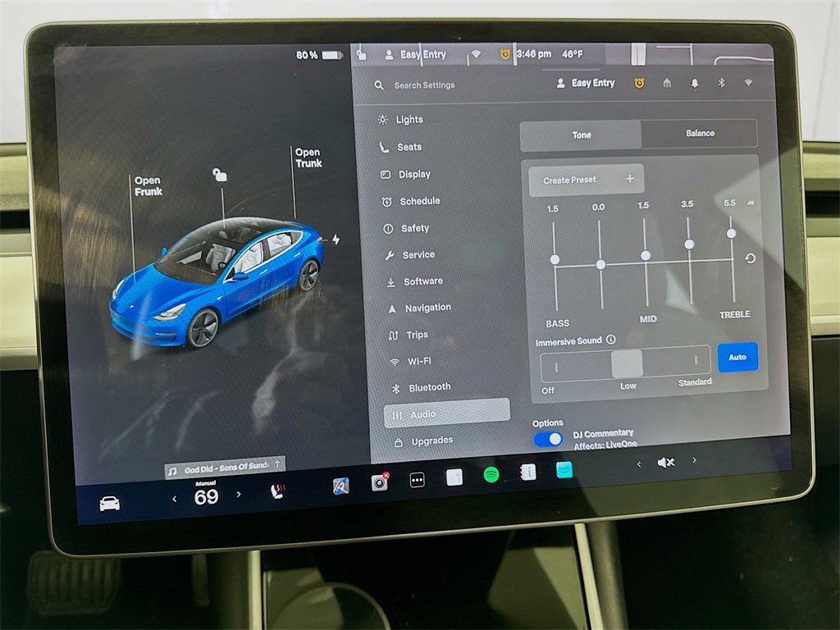Open the Lights settings section
Screen dimensions: 840x630
(x=412, y=119)
